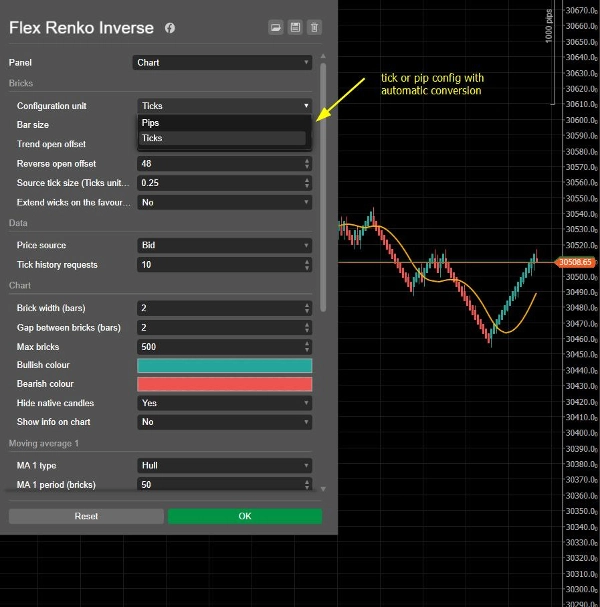The height and width of the screenshot is (607, 600).
Task: Click the scroll down arrow of the settings list
Action: [x=323, y=489]
